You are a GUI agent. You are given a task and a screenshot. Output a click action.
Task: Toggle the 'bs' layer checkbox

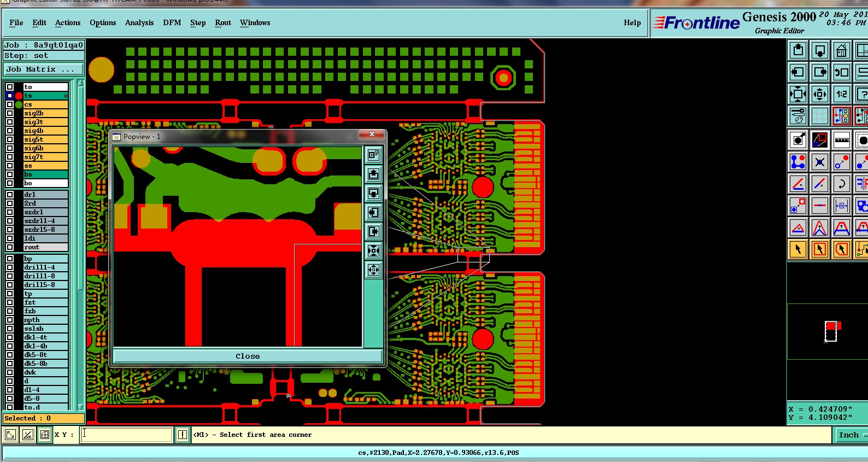pos(10,174)
